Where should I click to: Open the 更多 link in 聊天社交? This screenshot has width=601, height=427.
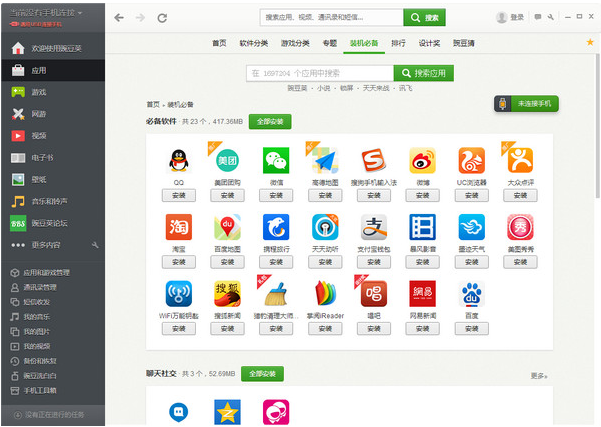click(x=539, y=376)
